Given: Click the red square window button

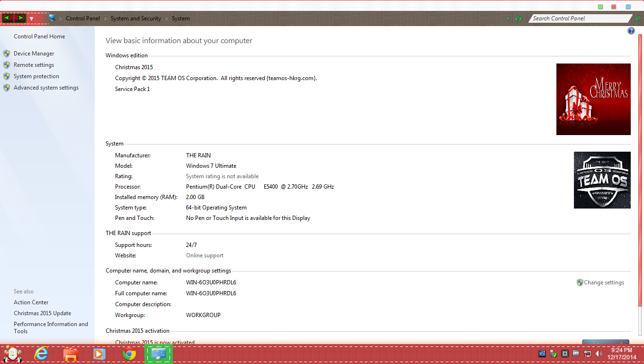Looking at the screenshot, I should [x=614, y=7].
